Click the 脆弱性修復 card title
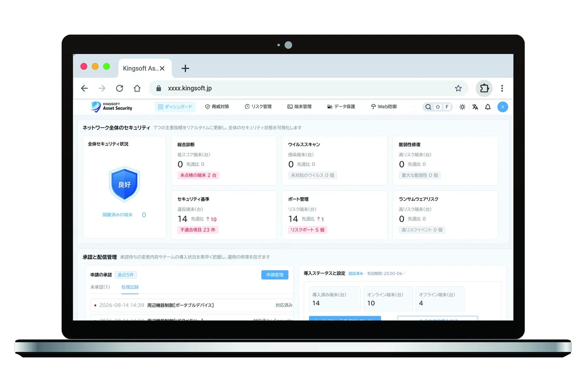Screen dimensions: 588x392 [410, 145]
